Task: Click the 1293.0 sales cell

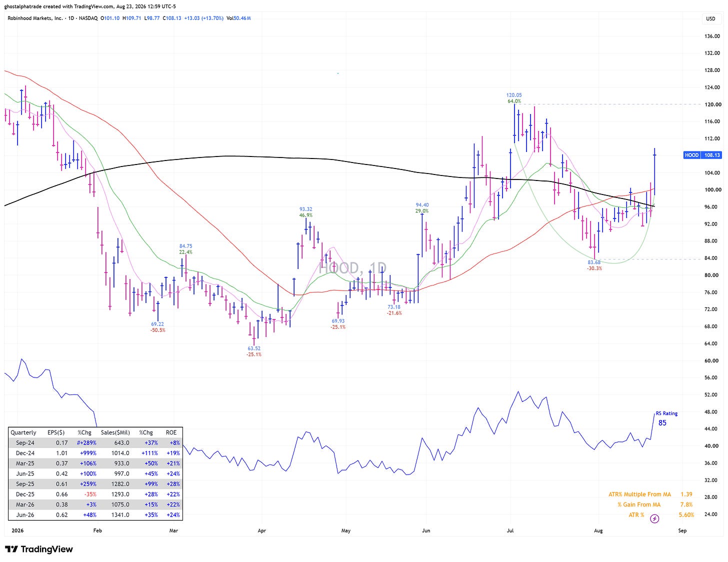Action: tap(120, 494)
